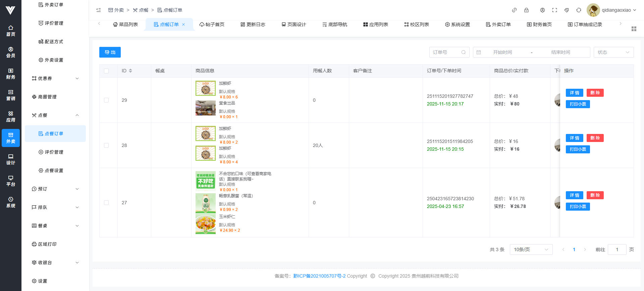The width and height of the screenshot is (644, 291).
Task: Click the 订单号 search input field
Action: [x=445, y=52]
